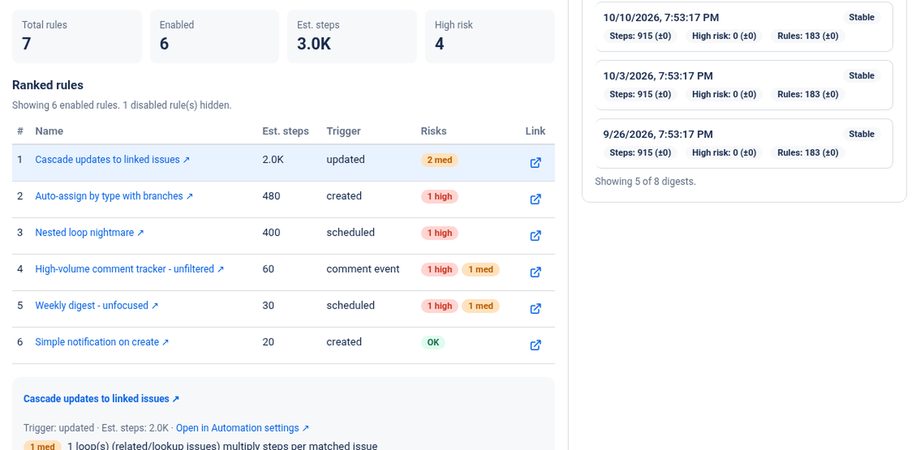Image resolution: width=920 pixels, height=450 pixels.
Task: Click the Name column header
Action: click(x=49, y=131)
